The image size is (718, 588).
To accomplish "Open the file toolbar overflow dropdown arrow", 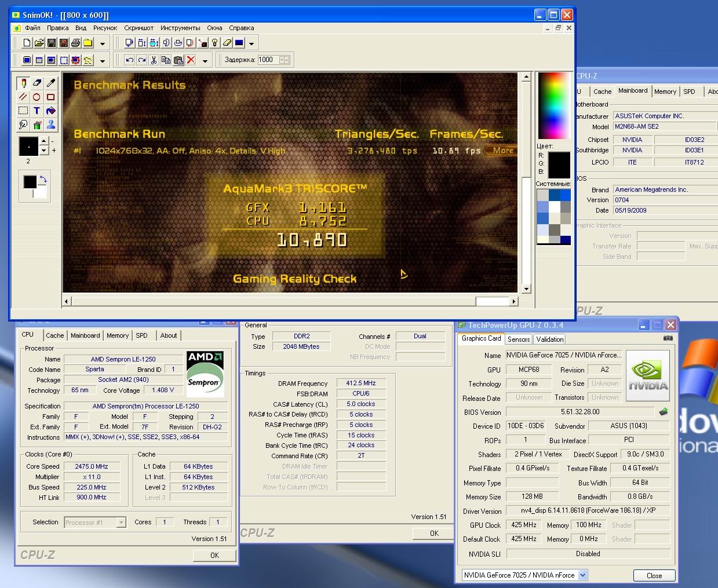I will 103,43.
